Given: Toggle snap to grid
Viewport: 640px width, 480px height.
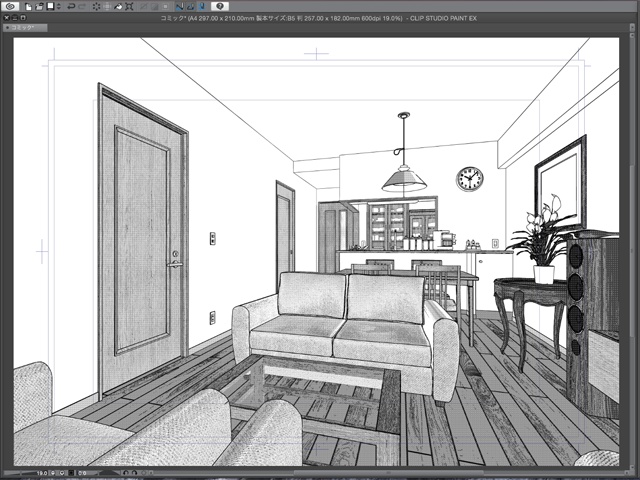Looking at the screenshot, I should pos(202,7).
